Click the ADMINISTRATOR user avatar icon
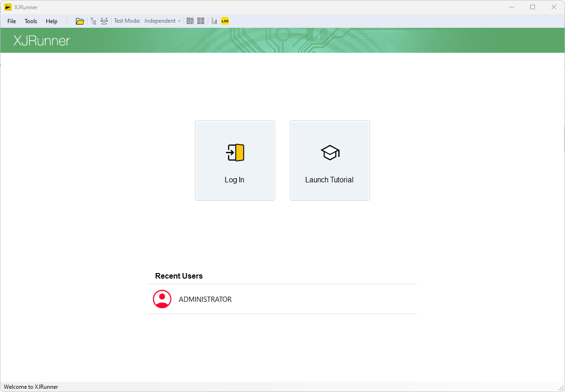 (x=162, y=299)
